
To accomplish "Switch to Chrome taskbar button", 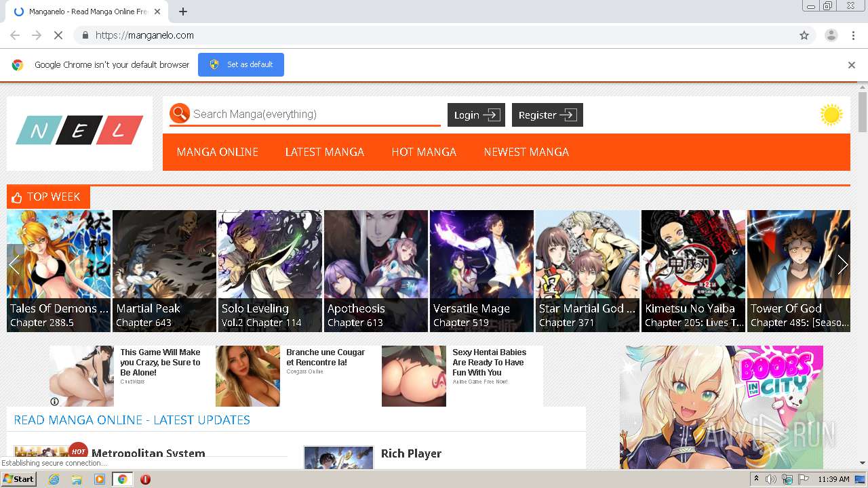I will tap(122, 479).
